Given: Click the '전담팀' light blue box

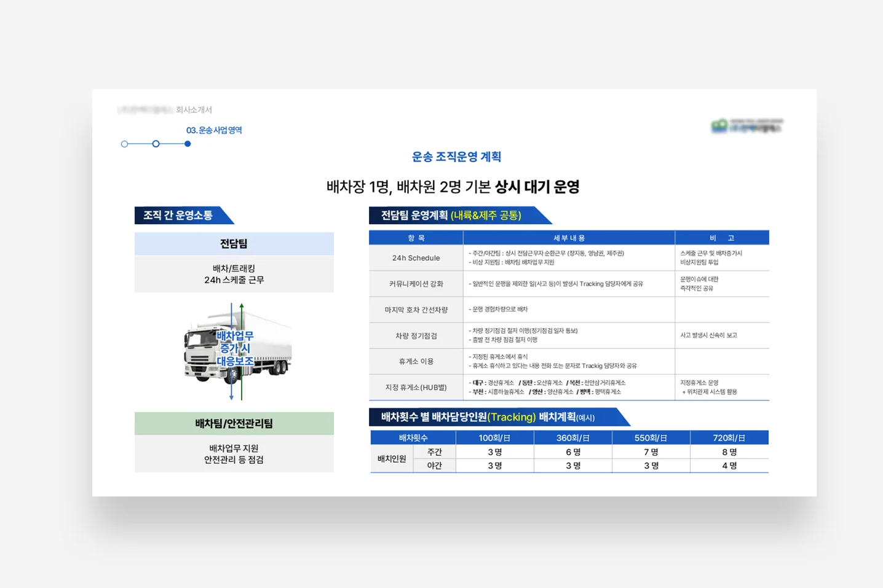Looking at the screenshot, I should pyautogui.click(x=234, y=244).
